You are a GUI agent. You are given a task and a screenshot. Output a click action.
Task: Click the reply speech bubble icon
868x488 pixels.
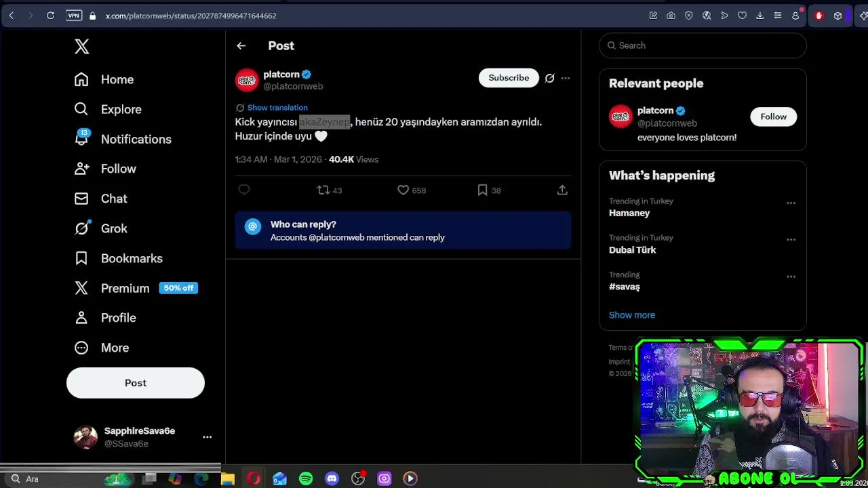click(x=244, y=190)
